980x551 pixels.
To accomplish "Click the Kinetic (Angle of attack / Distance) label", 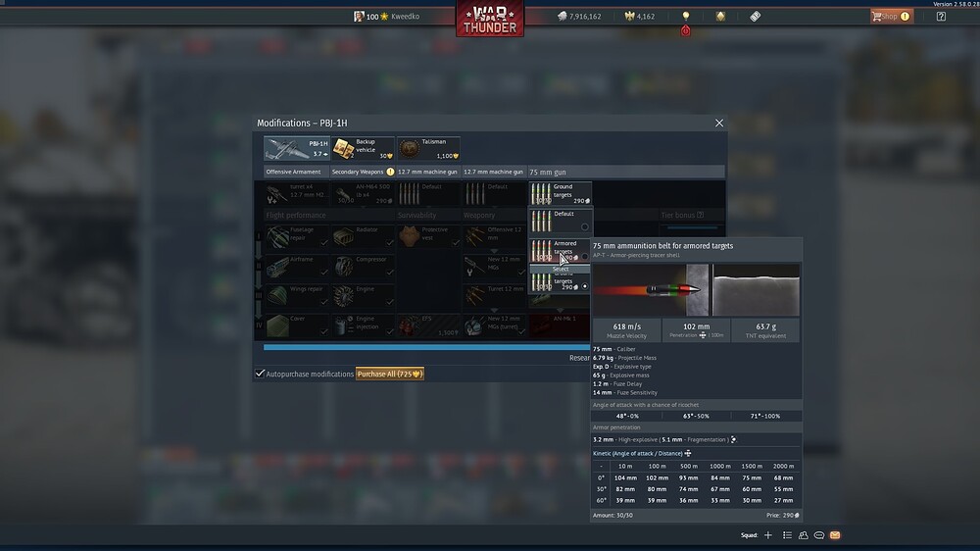I will pyautogui.click(x=638, y=453).
